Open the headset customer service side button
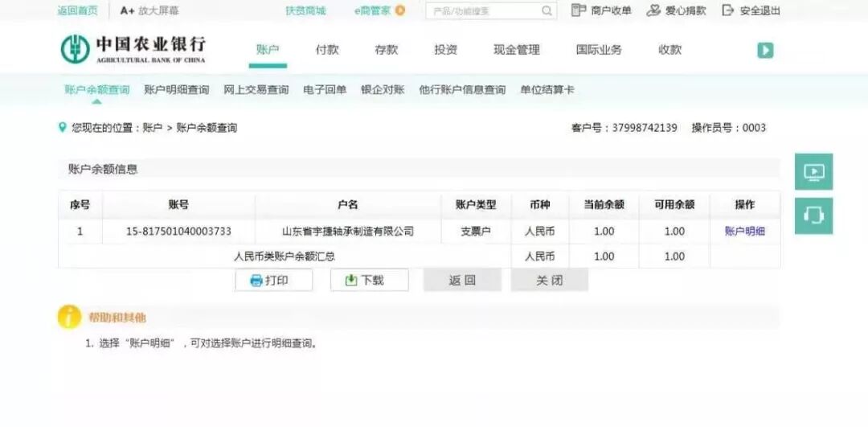This screenshot has width=868, height=427. 813,216
